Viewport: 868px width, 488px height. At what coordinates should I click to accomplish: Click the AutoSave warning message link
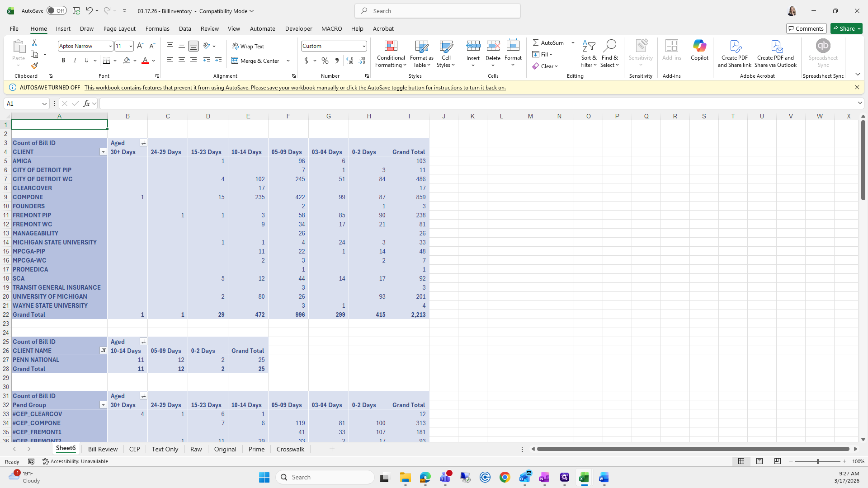[x=295, y=88]
